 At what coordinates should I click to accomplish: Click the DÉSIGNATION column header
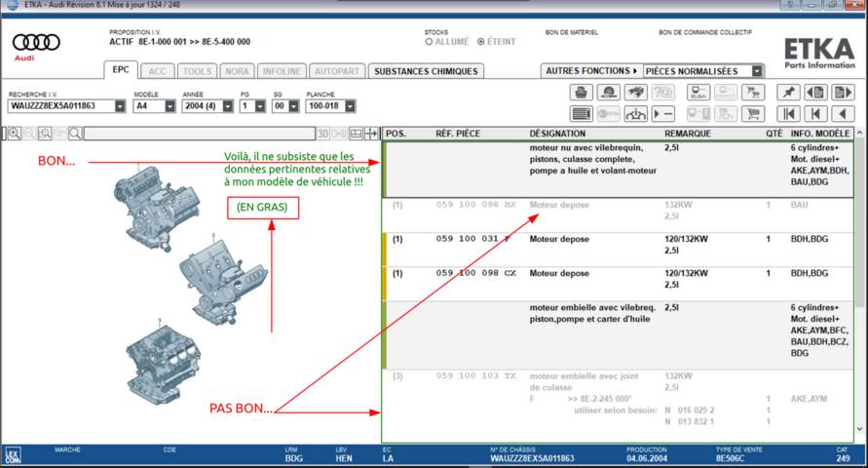pyautogui.click(x=557, y=134)
